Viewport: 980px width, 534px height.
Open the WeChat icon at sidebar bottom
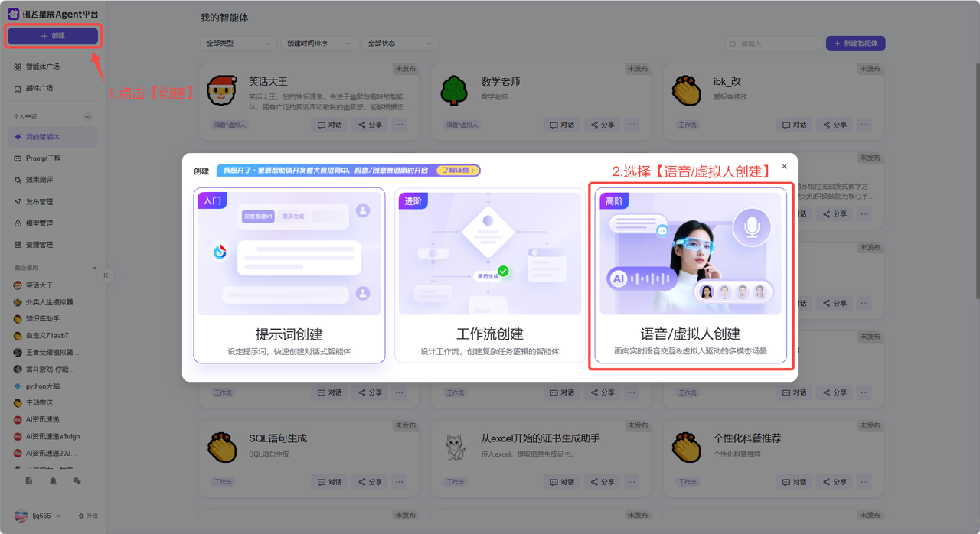[x=77, y=480]
